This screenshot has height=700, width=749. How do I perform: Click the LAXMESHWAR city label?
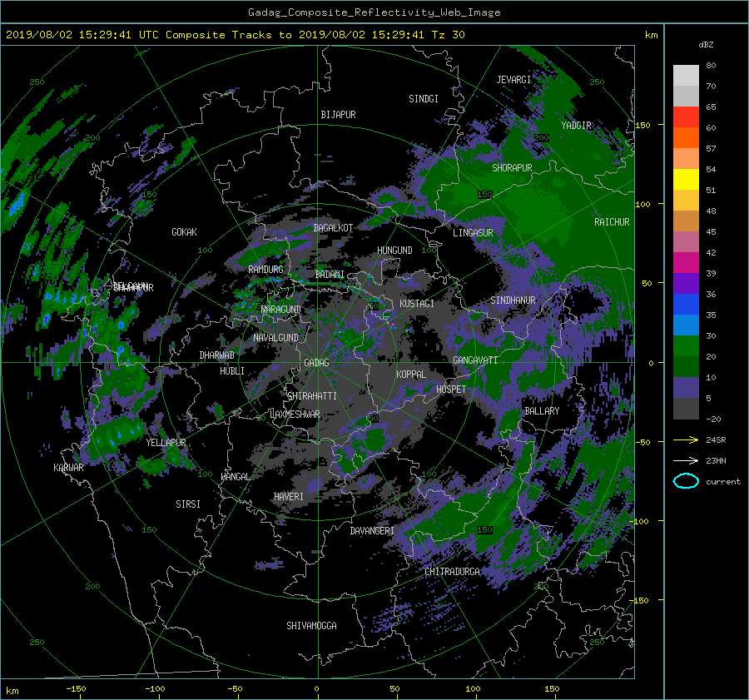[295, 415]
